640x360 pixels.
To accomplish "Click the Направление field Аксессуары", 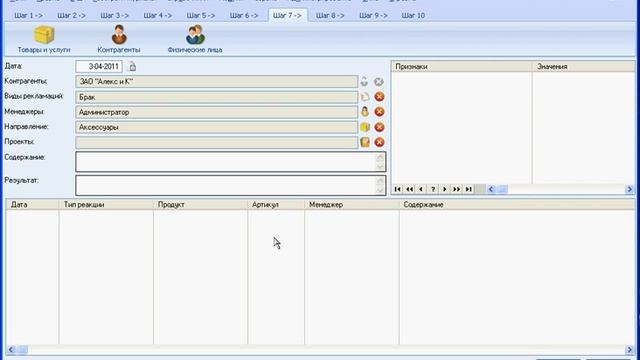I will click(217, 127).
